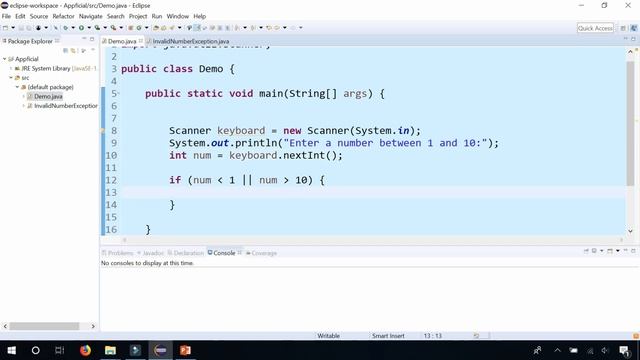Click the Package Explorer horizontal scrollbar
Screen dimensions: 640x360
coord(44,326)
